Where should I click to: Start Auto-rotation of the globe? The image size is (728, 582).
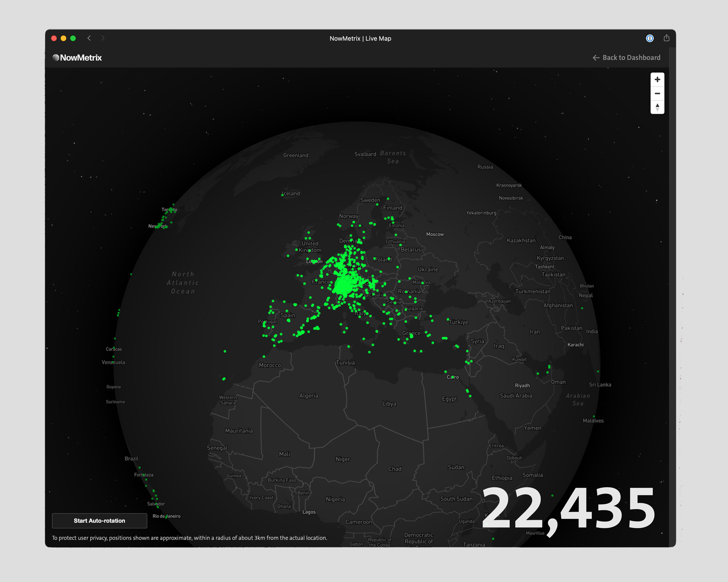point(99,521)
